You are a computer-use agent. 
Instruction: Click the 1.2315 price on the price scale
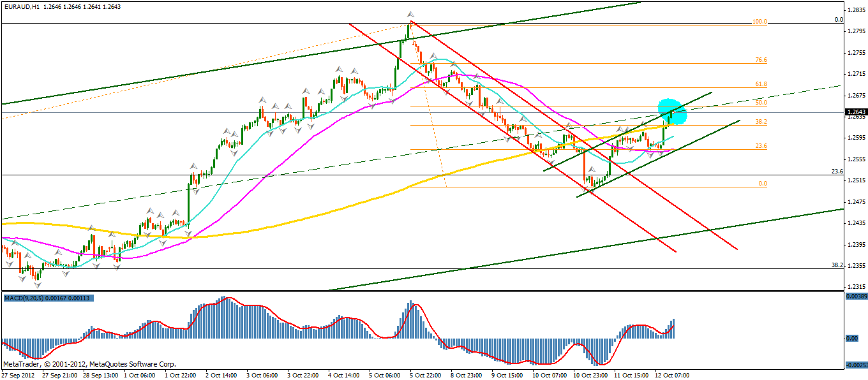point(856,287)
